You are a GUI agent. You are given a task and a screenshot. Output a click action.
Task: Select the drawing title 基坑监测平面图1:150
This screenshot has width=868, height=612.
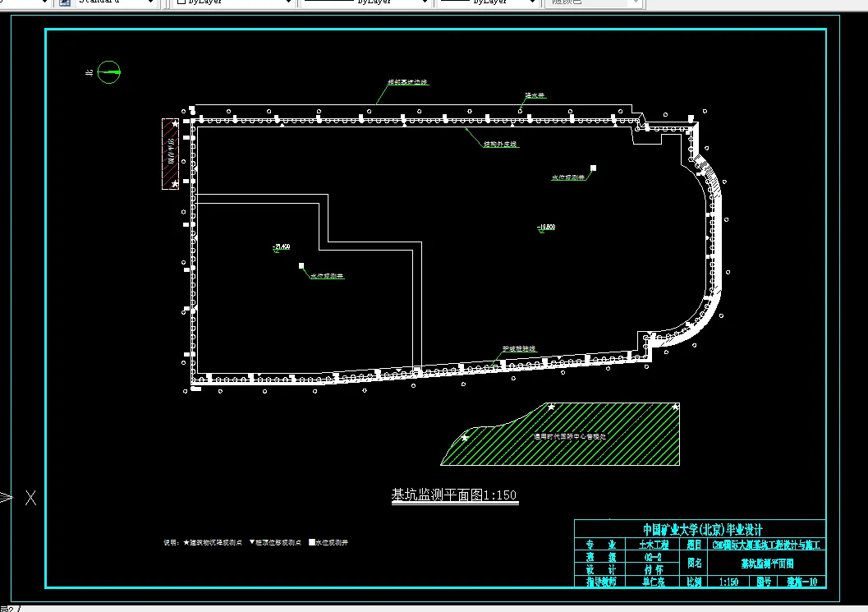tap(454, 495)
